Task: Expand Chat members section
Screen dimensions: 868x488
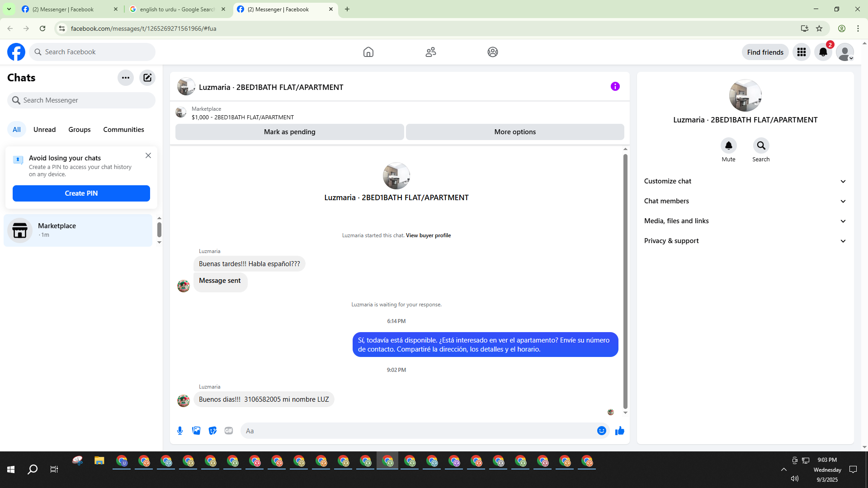Action: tap(745, 201)
